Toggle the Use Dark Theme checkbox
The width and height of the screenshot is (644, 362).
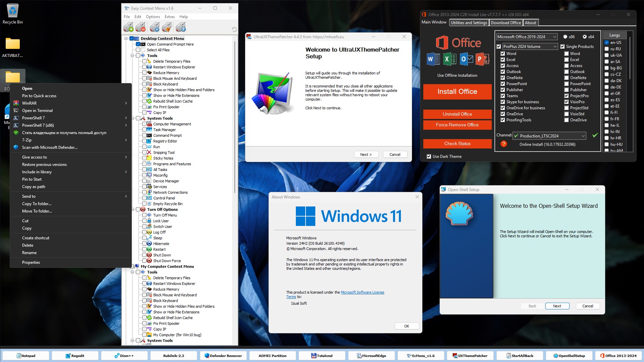coord(429,157)
